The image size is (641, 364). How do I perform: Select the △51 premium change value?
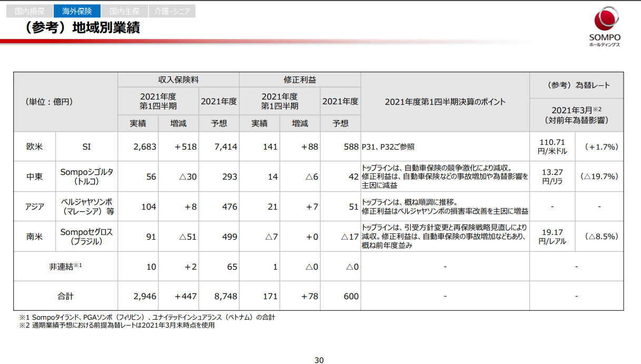click(188, 237)
